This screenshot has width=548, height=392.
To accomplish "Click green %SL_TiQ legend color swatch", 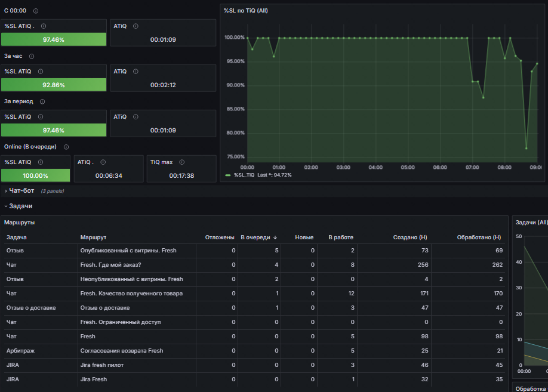I will 228,175.
